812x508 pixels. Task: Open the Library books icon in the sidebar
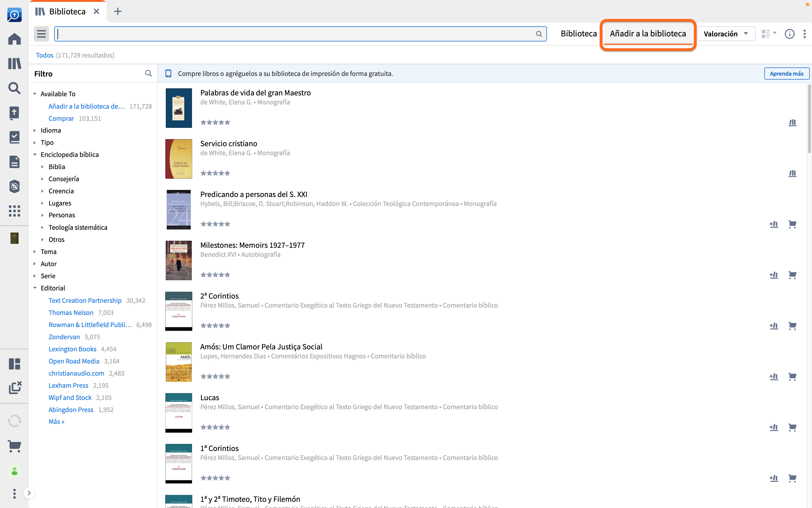pyautogui.click(x=14, y=63)
